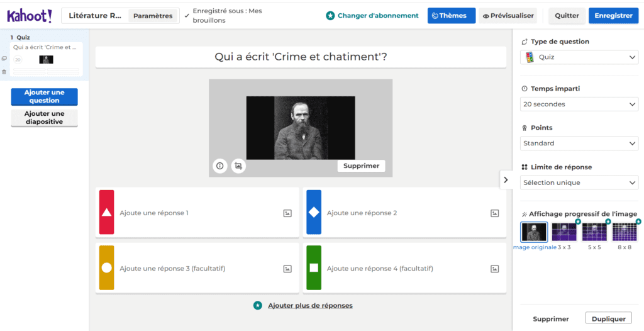
Task: Add image to answer 4
Action: (x=494, y=269)
